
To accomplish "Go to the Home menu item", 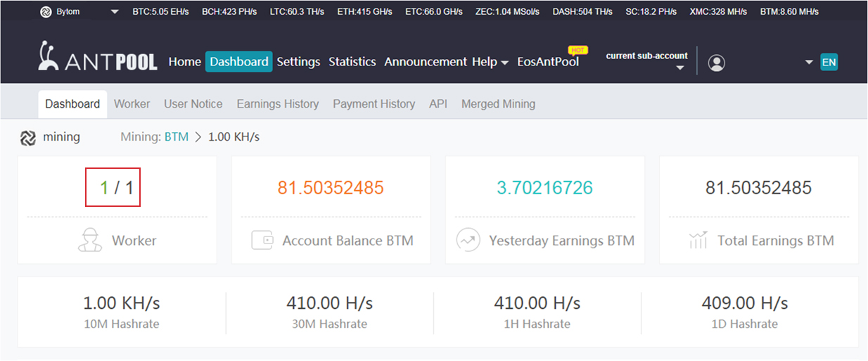I will 185,62.
